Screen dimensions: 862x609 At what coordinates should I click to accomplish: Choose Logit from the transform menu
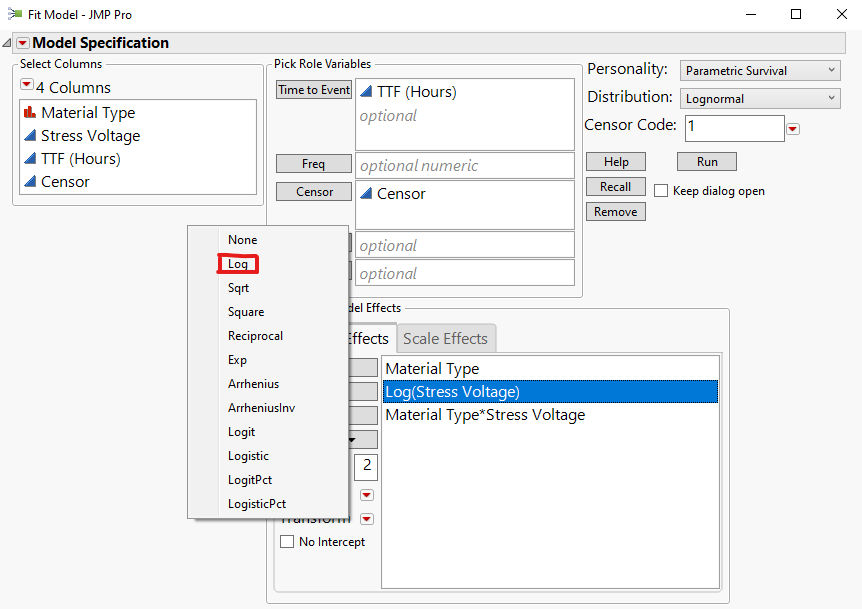pos(241,432)
